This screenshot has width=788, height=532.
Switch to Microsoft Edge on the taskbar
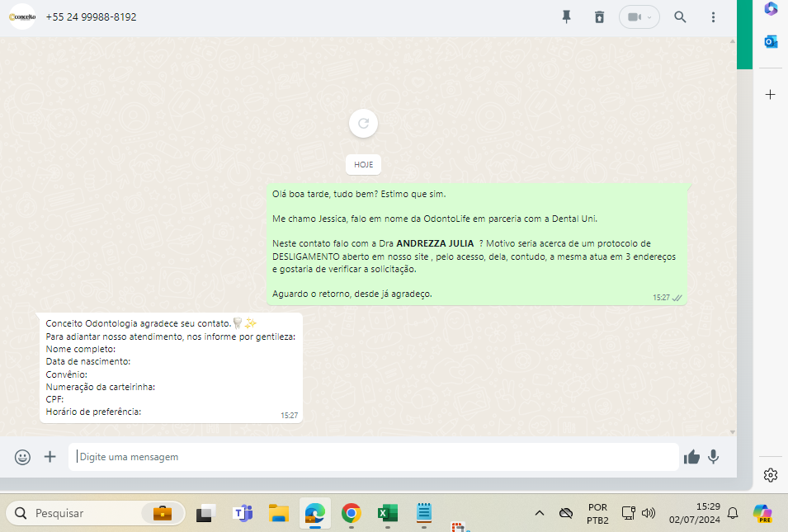coord(315,513)
